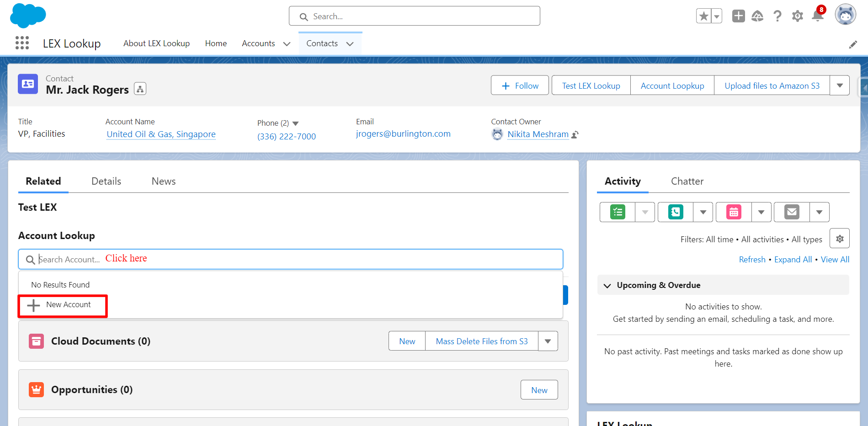
Task: Click the New Event calendar icon
Action: tap(734, 212)
